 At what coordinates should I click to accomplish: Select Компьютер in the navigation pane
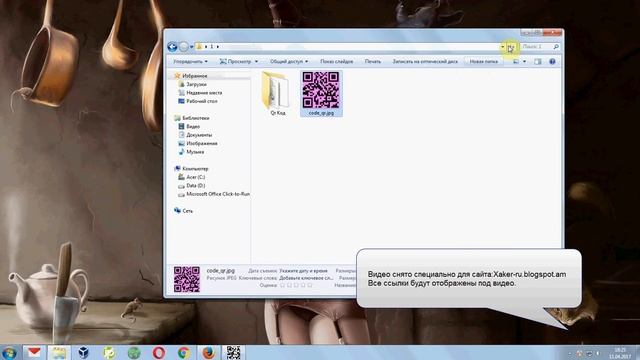tap(195, 169)
